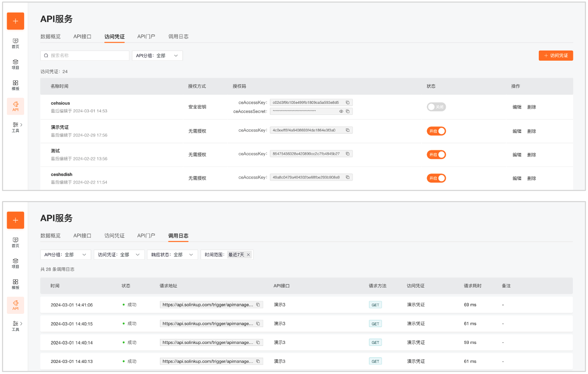Copy the cehsious ceAccessSecret value

[x=347, y=111]
